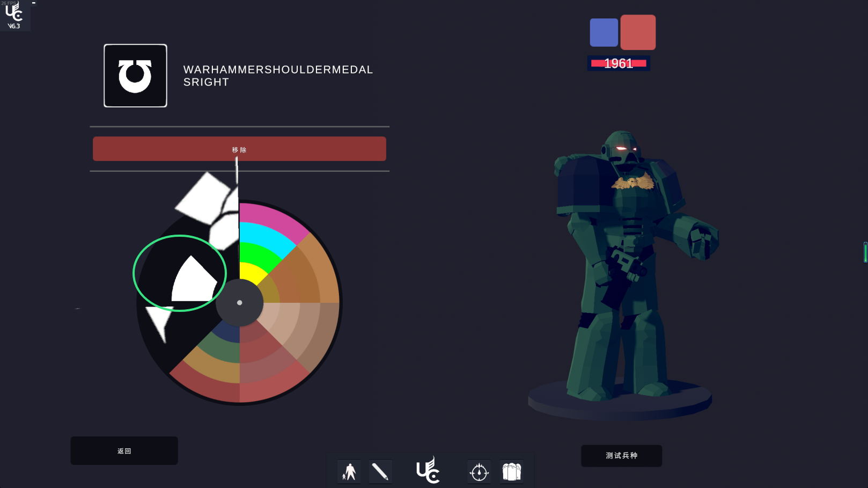Viewport: 868px width, 488px height.
Task: Select the pencil edit tool
Action: pos(380,472)
